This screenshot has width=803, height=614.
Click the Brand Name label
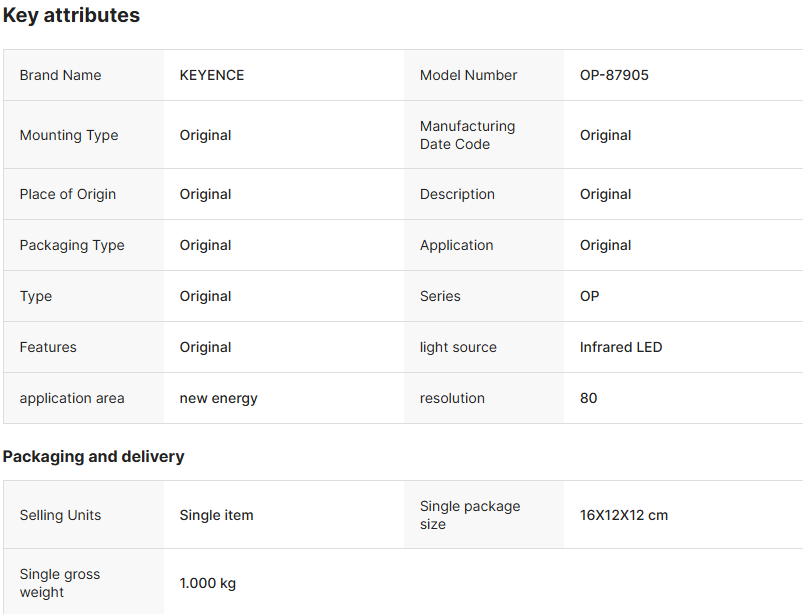(60, 75)
